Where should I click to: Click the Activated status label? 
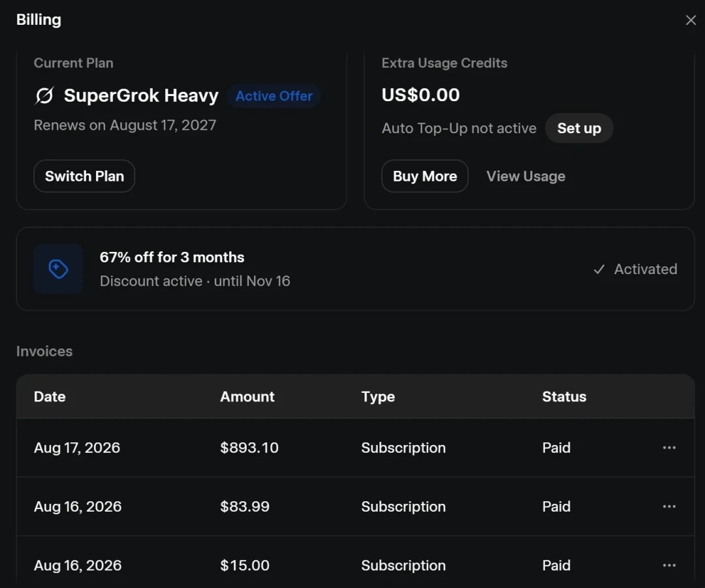point(646,270)
